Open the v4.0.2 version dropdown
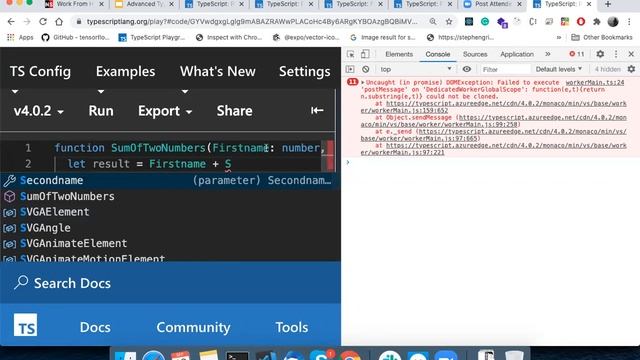This screenshot has height=360, width=640. click(x=38, y=111)
